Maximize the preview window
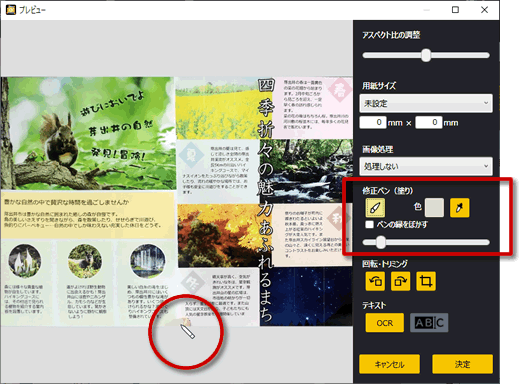The width and height of the screenshot is (520, 384). [x=455, y=10]
